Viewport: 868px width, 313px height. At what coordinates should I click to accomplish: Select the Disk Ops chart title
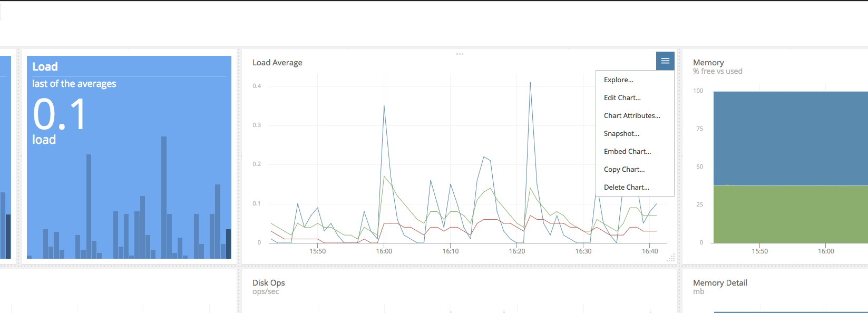[268, 283]
